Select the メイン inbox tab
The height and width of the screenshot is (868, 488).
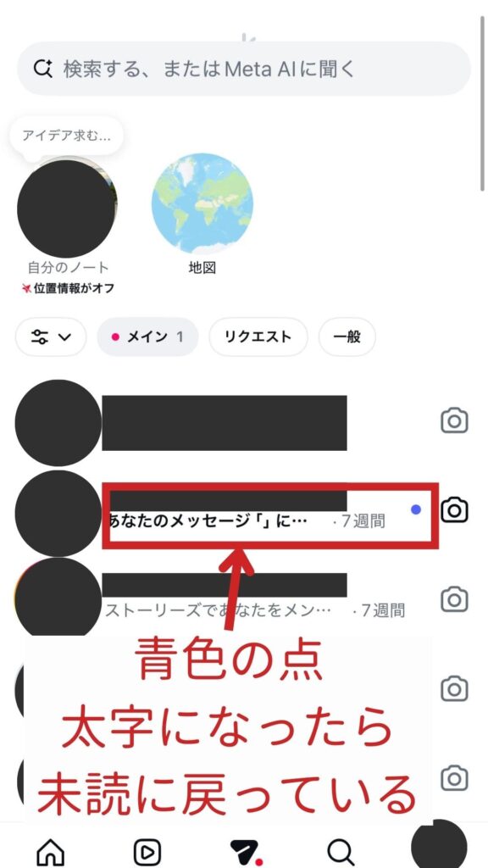tap(147, 337)
